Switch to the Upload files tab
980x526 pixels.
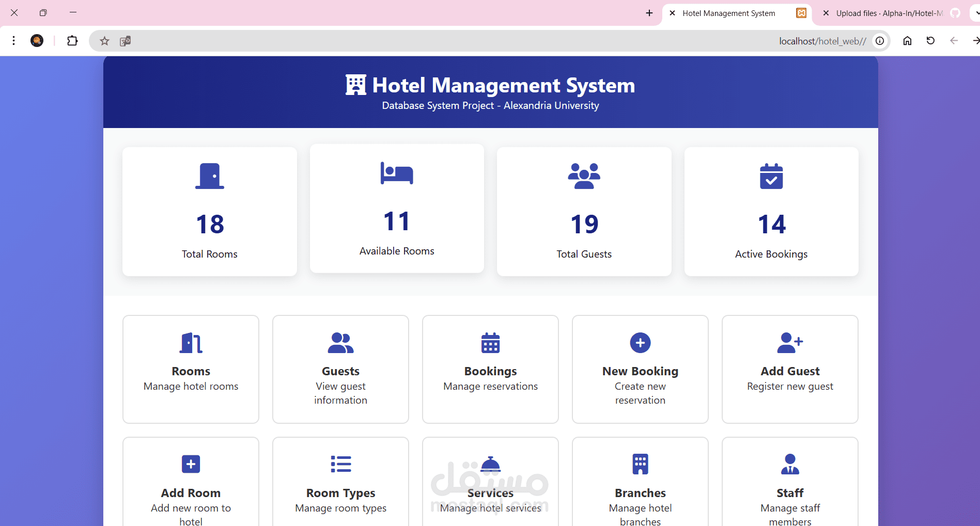pos(889,13)
